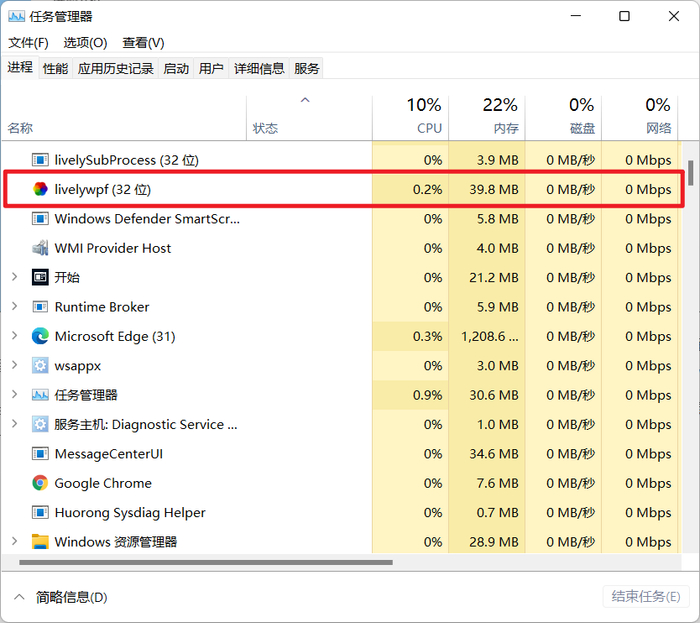Select the livelywpf (32 位) process name
The width and height of the screenshot is (700, 623).
point(103,190)
